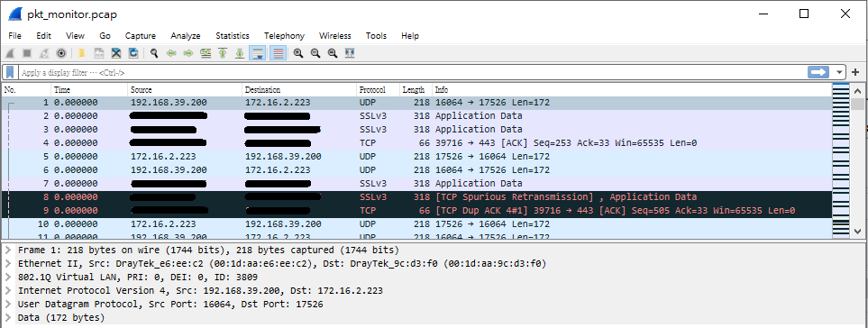Click the plus button to add filter expression
Image resolution: width=868 pixels, height=328 pixels.
click(855, 72)
